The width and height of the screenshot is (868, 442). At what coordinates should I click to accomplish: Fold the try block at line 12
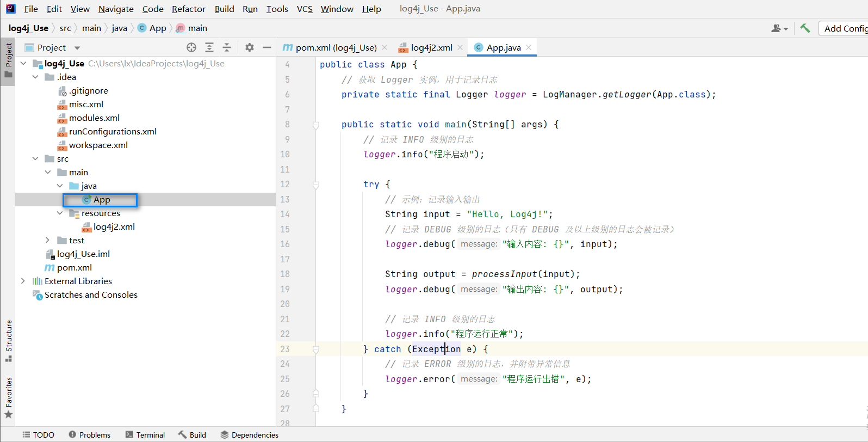[316, 185]
